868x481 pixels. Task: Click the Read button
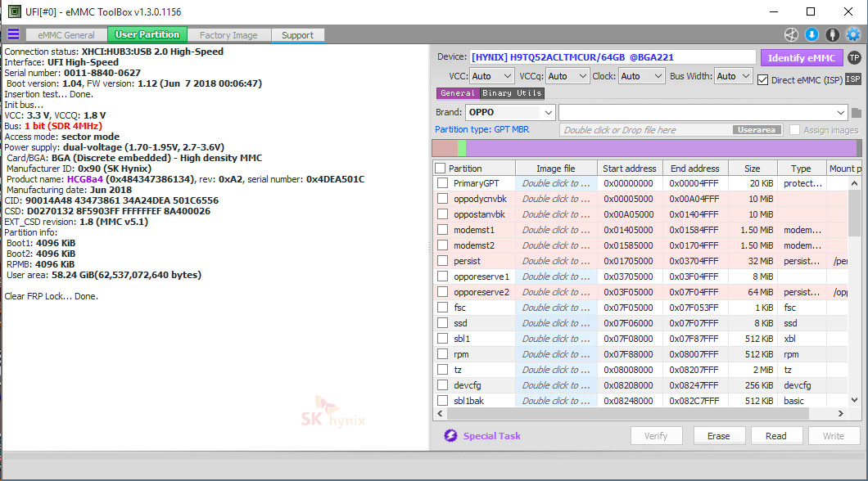pos(776,436)
